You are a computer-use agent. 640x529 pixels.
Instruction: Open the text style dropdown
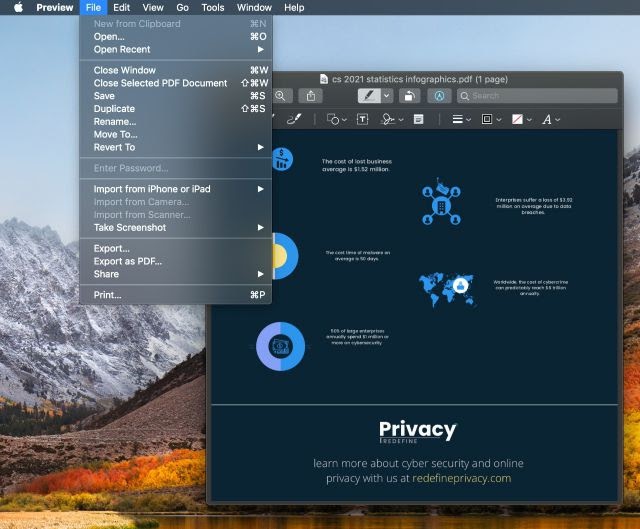549,119
